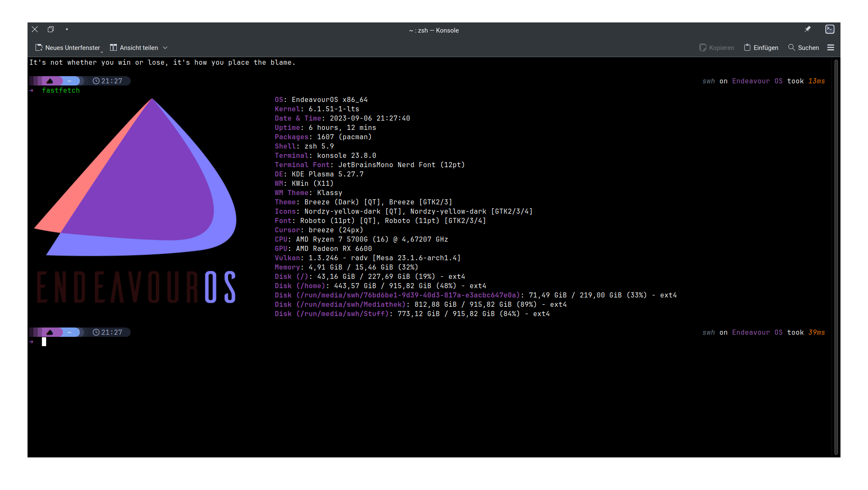Click the 'Memory: 4,91 GiB' line
Image resolution: width=868 pixels, height=490 pixels.
(347, 267)
